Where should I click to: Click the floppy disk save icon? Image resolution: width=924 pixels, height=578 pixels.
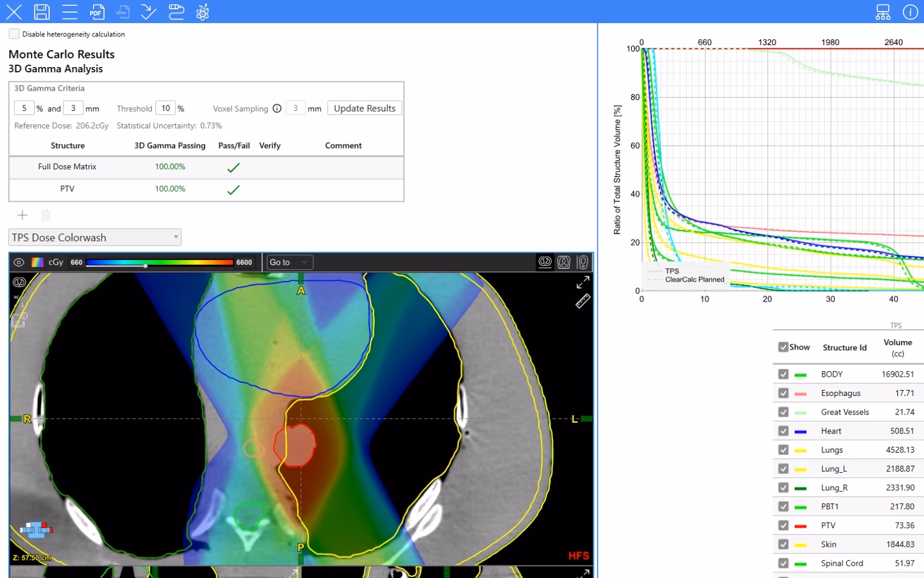[42, 12]
